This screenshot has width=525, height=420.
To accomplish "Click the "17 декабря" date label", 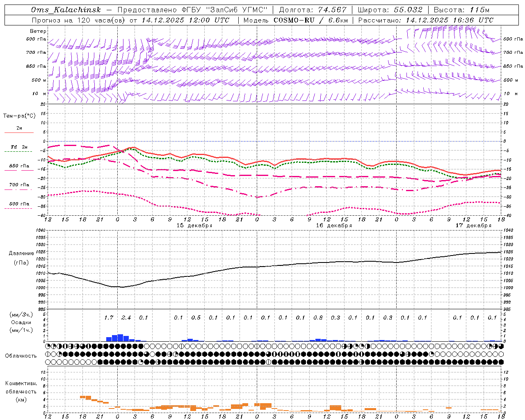I will 473,226.
